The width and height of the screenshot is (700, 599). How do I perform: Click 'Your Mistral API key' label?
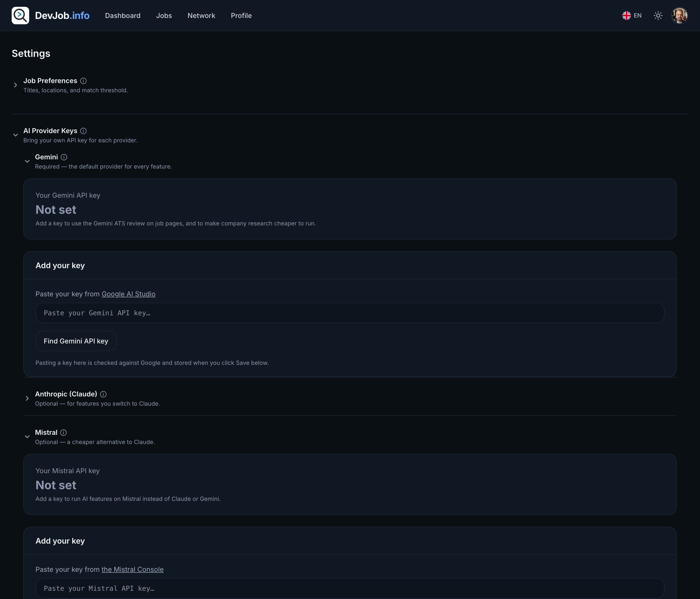[x=68, y=471]
